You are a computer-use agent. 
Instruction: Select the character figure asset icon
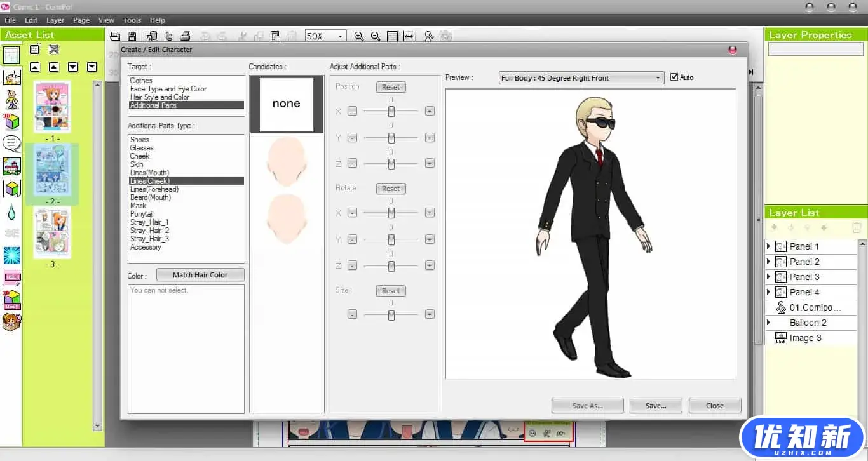point(11,99)
